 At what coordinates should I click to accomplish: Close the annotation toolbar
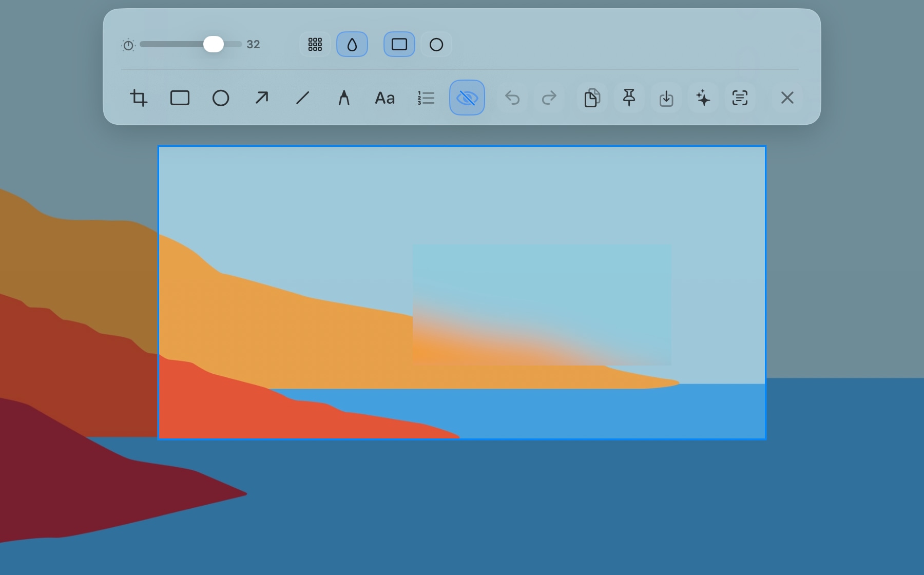(x=787, y=98)
